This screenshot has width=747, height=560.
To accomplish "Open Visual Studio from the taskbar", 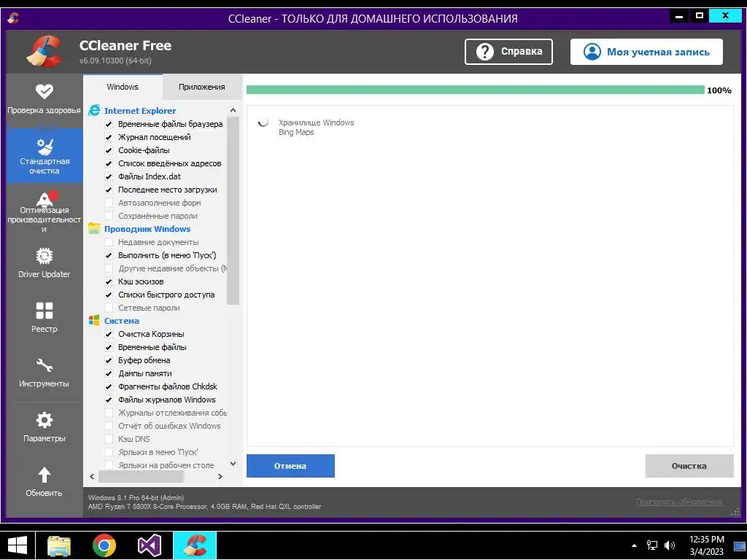I will pyautogui.click(x=149, y=545).
